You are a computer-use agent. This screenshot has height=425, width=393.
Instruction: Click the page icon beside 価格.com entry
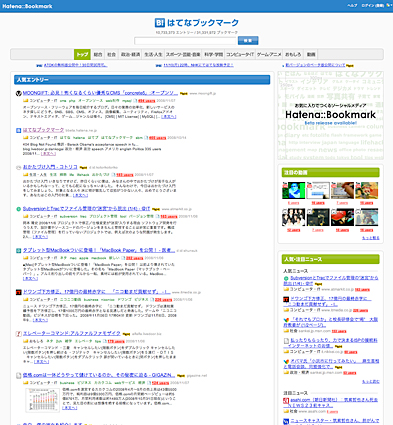coord(19,375)
